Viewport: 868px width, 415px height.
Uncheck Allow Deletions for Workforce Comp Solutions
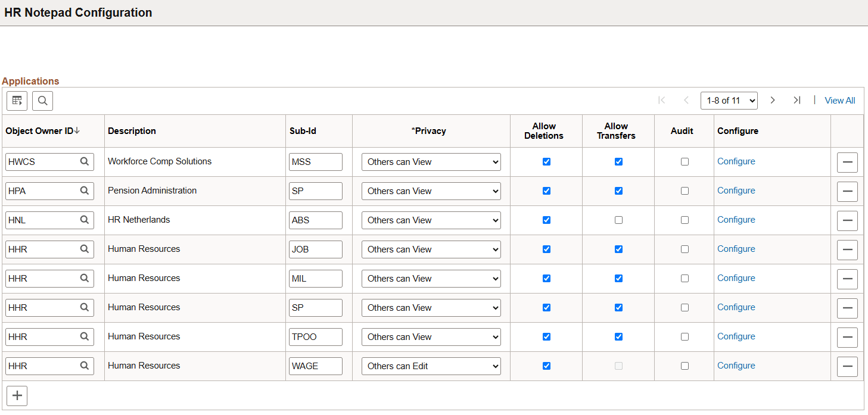coord(546,161)
